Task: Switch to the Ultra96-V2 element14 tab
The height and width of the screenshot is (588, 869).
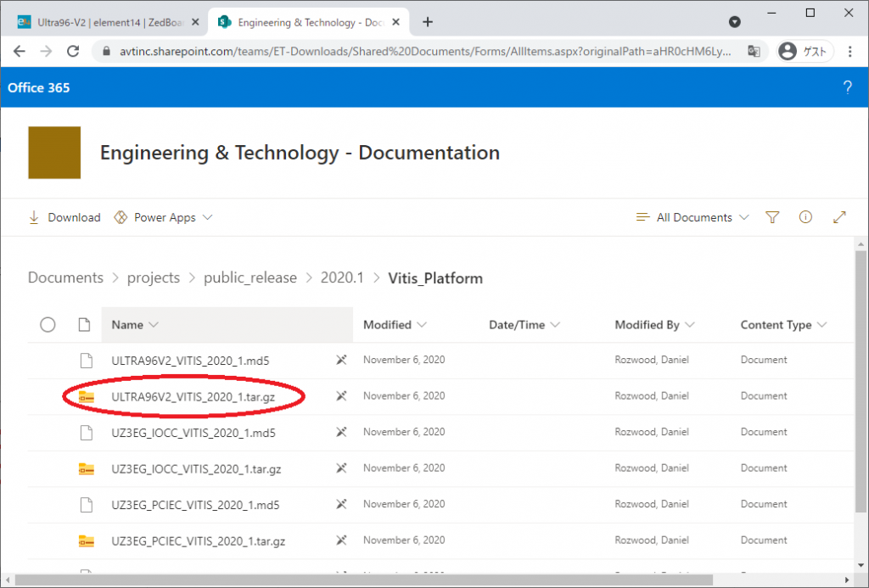Action: tap(102, 22)
